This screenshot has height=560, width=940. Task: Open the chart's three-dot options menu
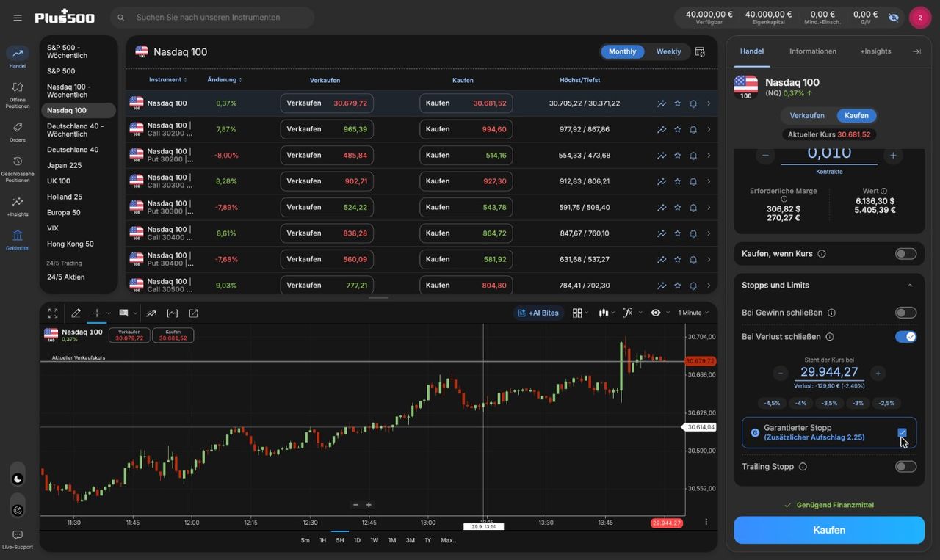pos(706,522)
